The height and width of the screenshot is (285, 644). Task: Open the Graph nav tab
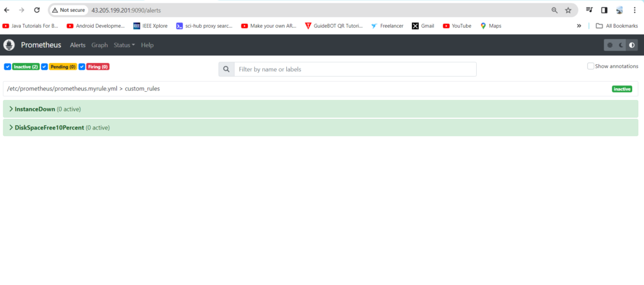(x=99, y=45)
